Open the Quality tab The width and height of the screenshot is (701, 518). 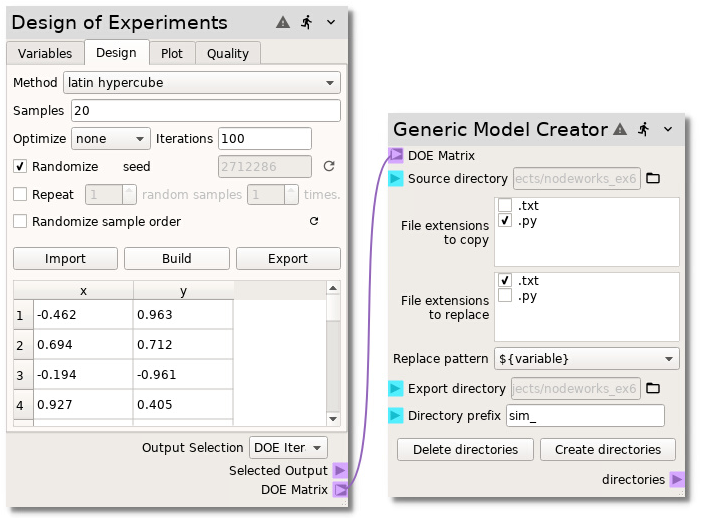[x=228, y=53]
